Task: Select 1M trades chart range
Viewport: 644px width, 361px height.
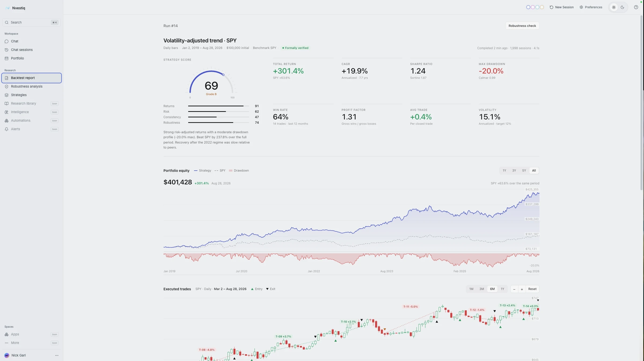Action: 471,289
